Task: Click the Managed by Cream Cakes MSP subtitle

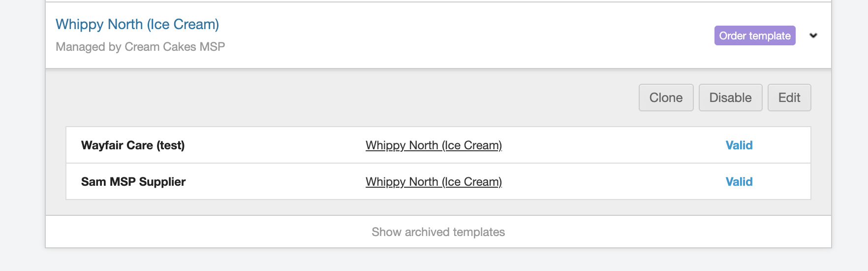Action: [x=140, y=47]
